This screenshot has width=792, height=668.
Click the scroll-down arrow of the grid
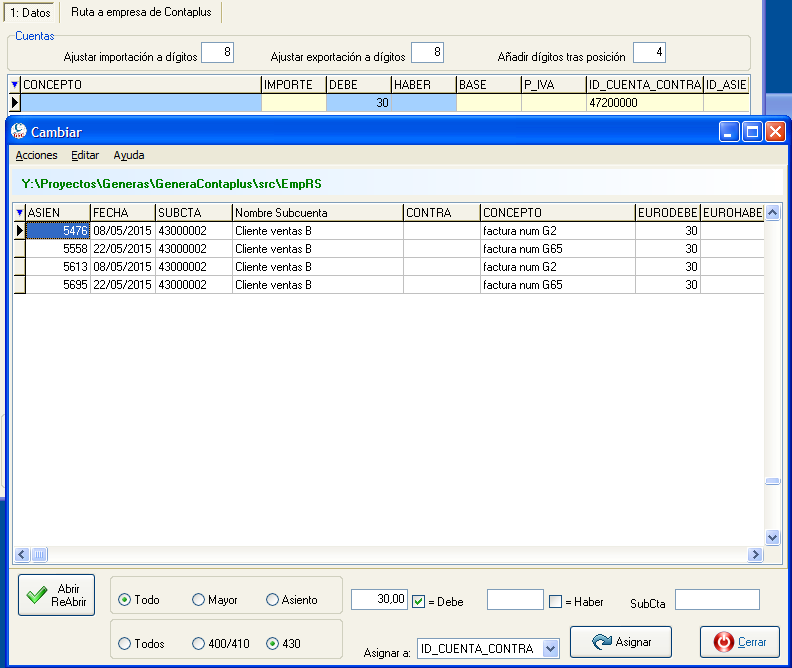[x=772, y=537]
